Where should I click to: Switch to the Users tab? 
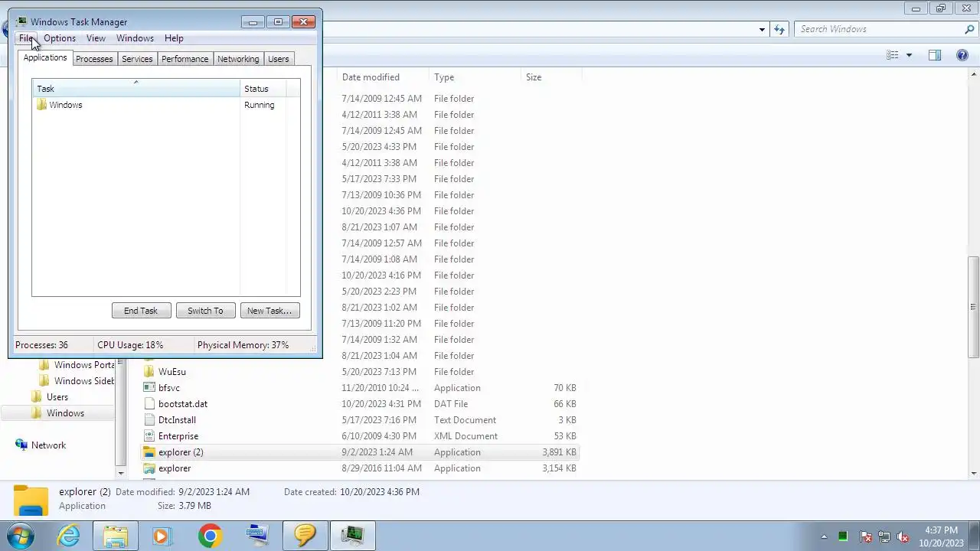279,59
